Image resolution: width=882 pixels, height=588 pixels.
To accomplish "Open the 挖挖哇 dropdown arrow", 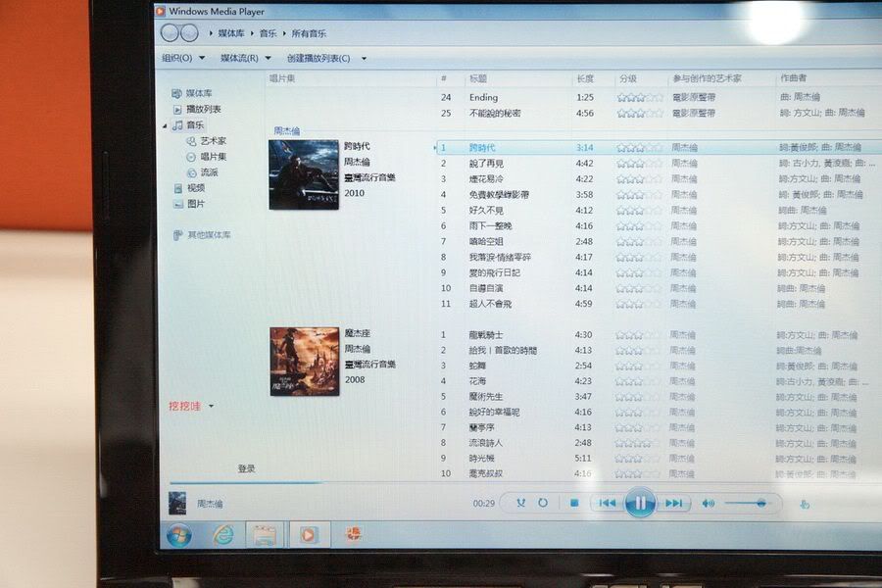I will (x=212, y=406).
